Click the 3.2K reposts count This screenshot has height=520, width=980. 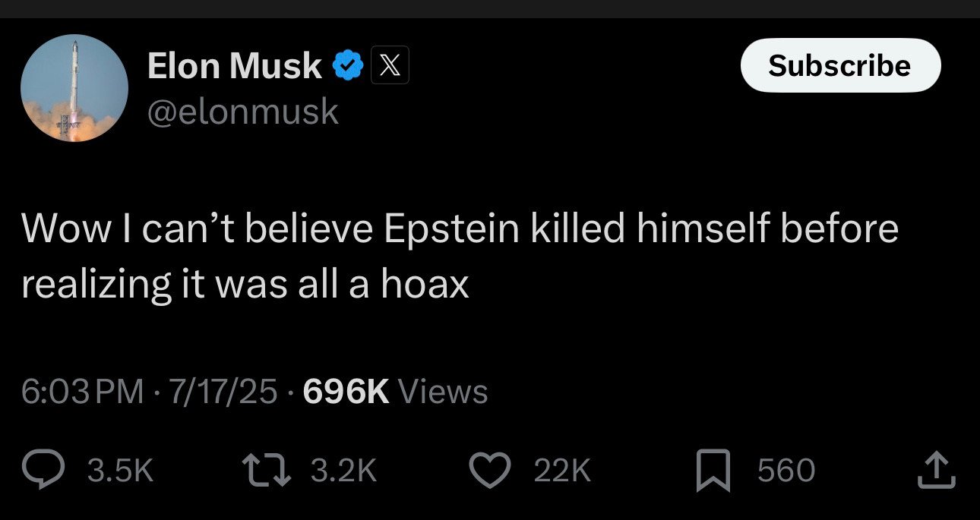pos(344,471)
